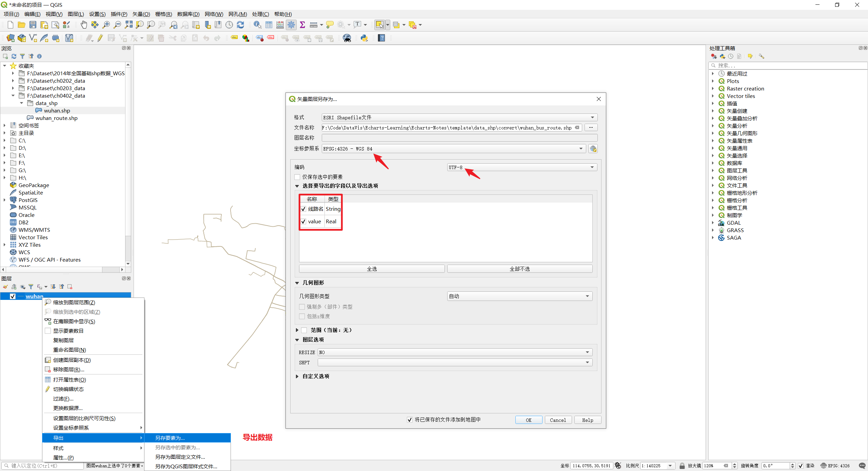
Task: Select the Pan Map hand tool
Action: click(x=84, y=25)
